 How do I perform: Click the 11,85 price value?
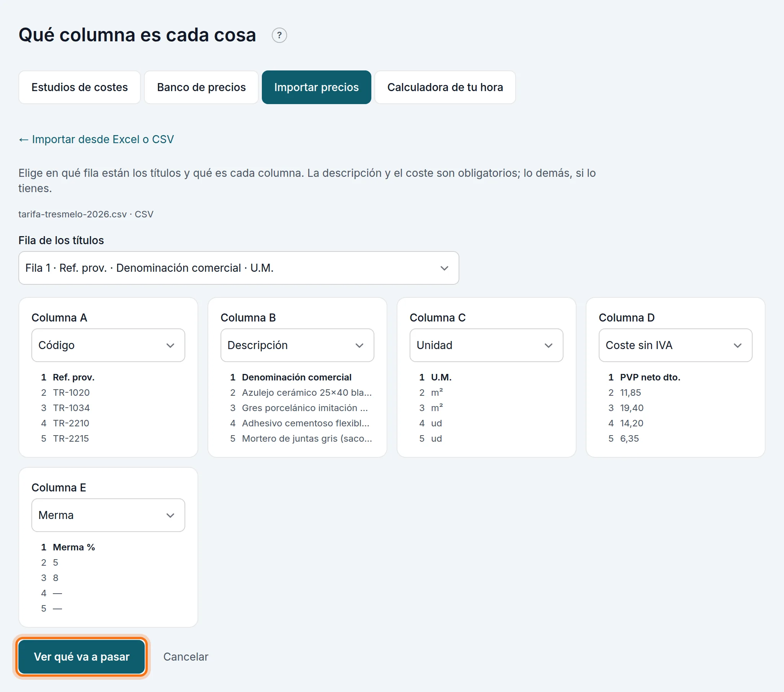click(630, 392)
